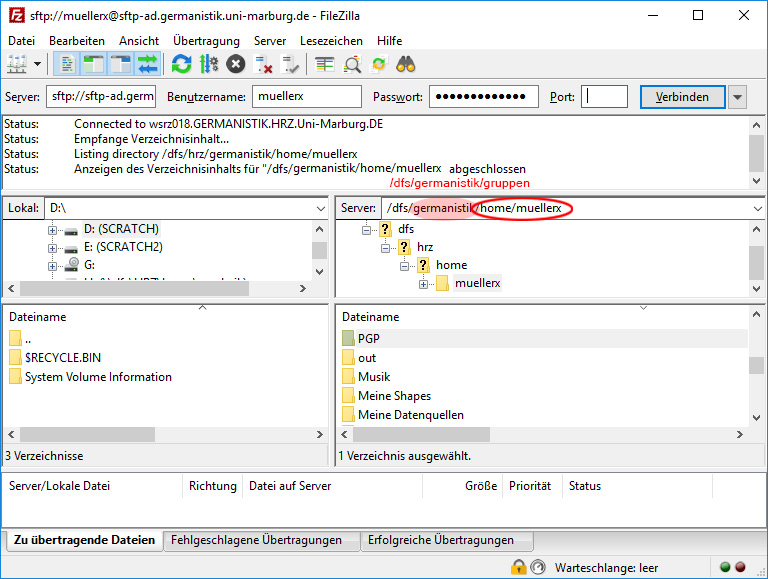Open the Lokal path dropdown
The height and width of the screenshot is (579, 768).
(x=321, y=209)
